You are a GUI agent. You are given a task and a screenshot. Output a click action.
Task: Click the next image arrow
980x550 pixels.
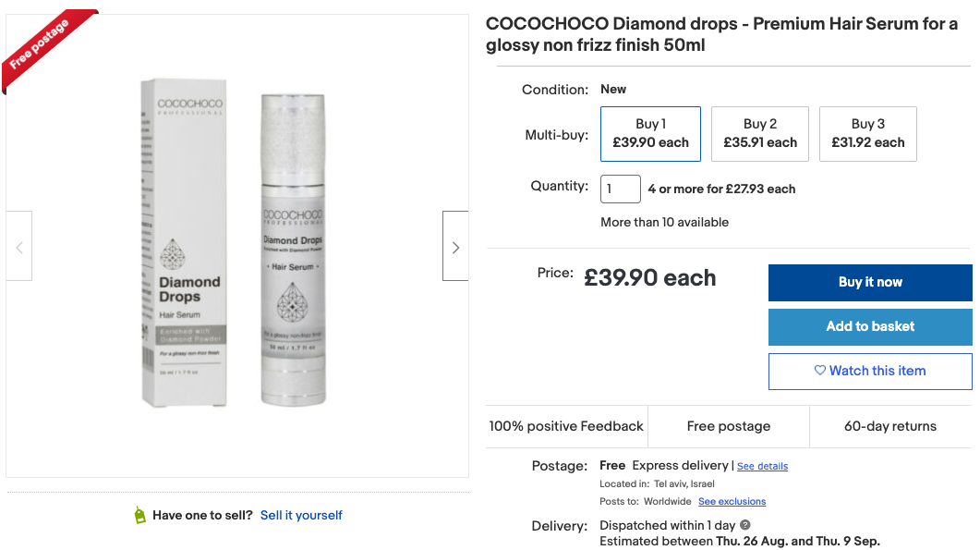tap(454, 245)
